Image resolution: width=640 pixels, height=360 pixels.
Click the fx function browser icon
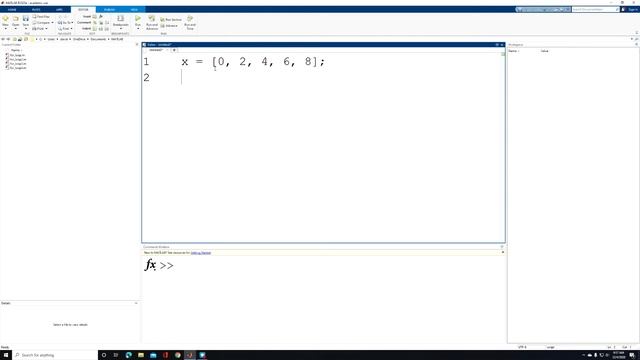tap(150, 265)
